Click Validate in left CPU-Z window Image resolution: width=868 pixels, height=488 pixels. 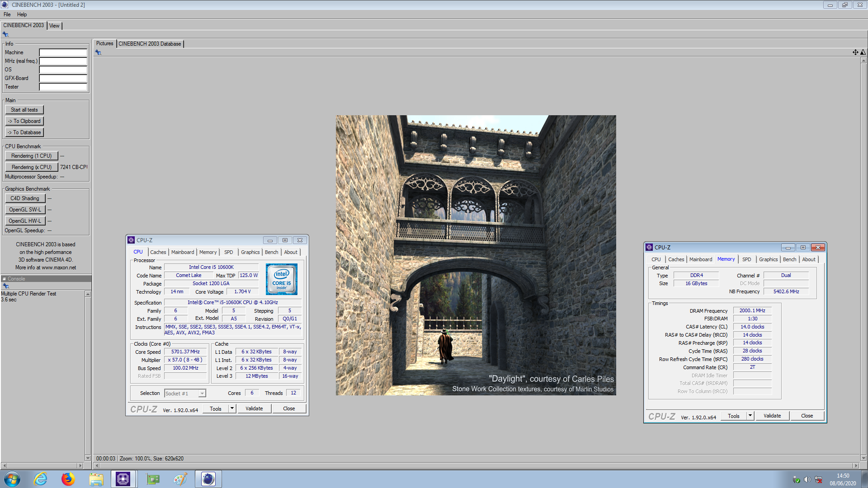click(x=254, y=408)
